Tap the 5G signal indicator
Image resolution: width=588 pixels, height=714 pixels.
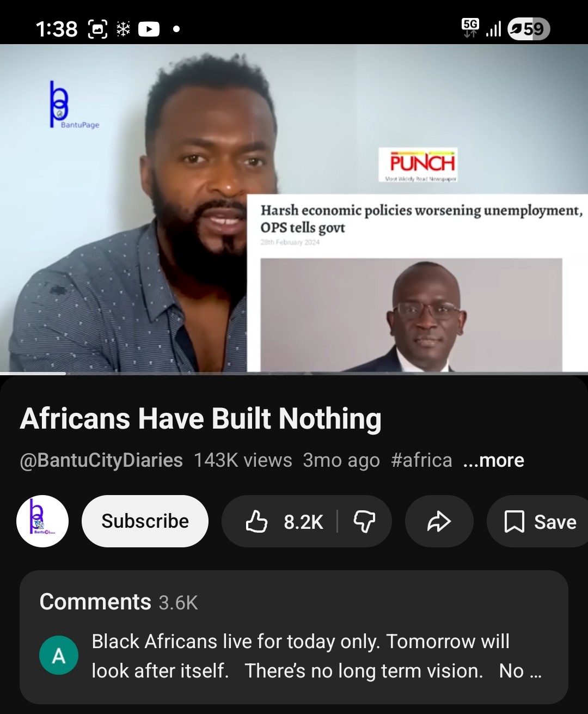pos(470,28)
